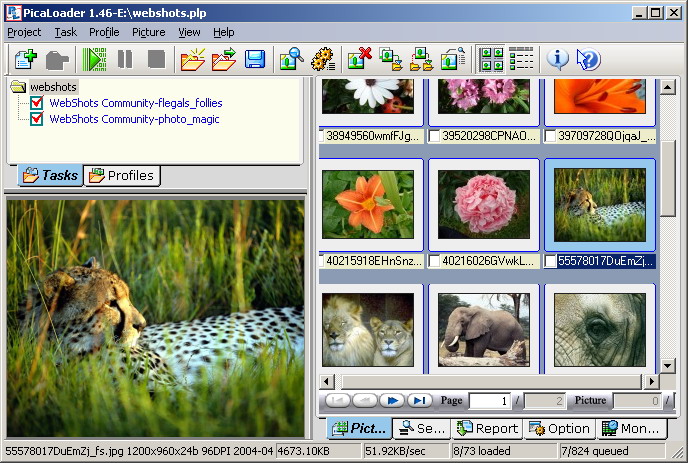The image size is (688, 463).
Task: Open the Report tab
Action: click(x=488, y=428)
